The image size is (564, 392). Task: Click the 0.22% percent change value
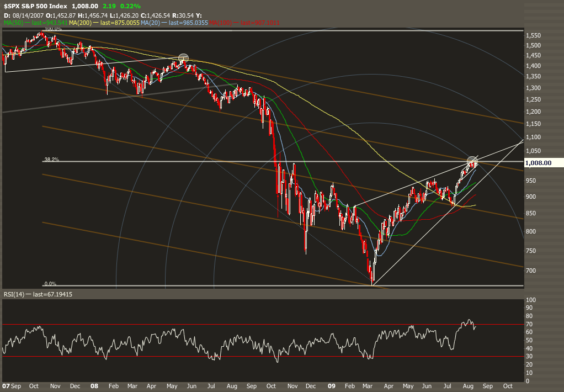tap(130, 6)
